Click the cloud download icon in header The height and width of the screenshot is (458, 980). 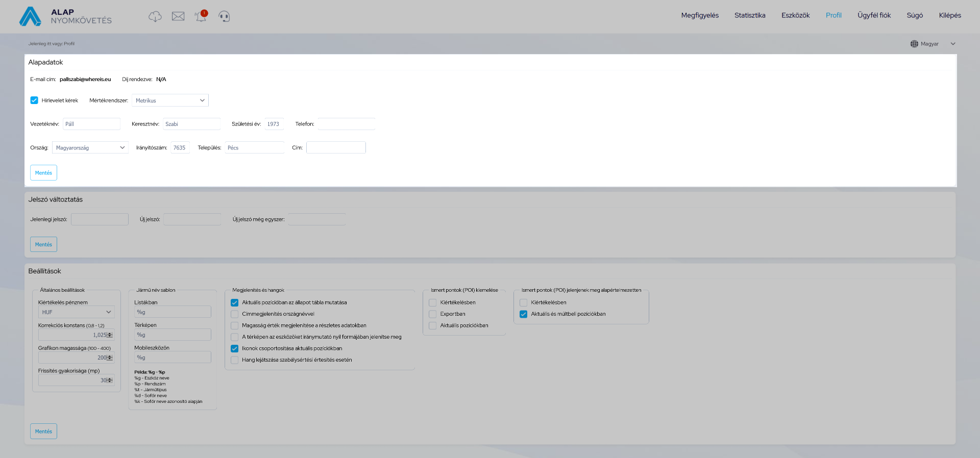tap(155, 16)
